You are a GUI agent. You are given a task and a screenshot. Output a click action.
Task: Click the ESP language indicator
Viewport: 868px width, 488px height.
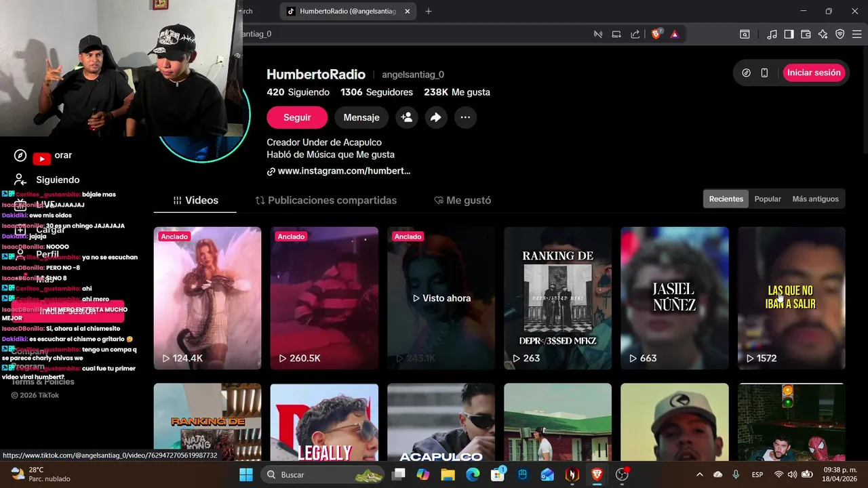click(757, 474)
